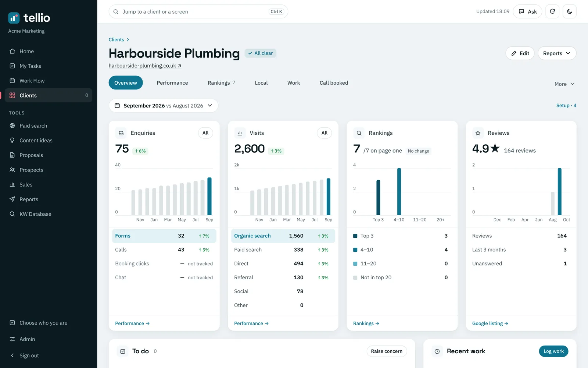Toggle the Visits All filter
588x368 pixels.
pos(325,133)
